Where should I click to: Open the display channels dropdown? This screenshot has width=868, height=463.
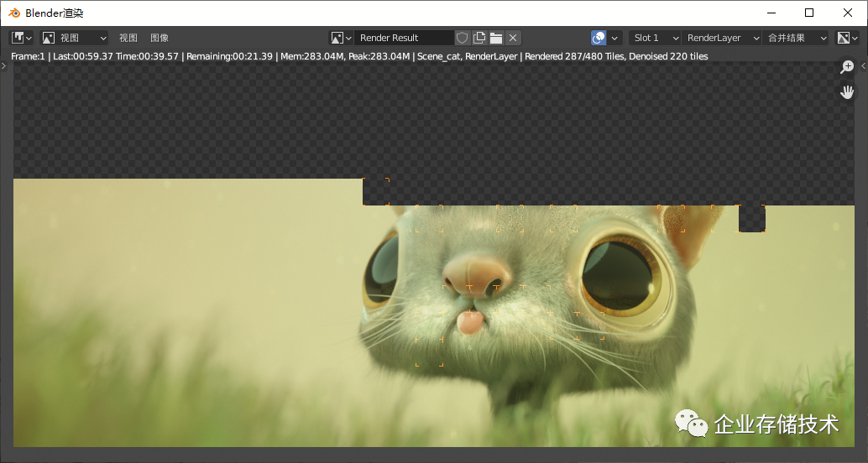(x=848, y=38)
